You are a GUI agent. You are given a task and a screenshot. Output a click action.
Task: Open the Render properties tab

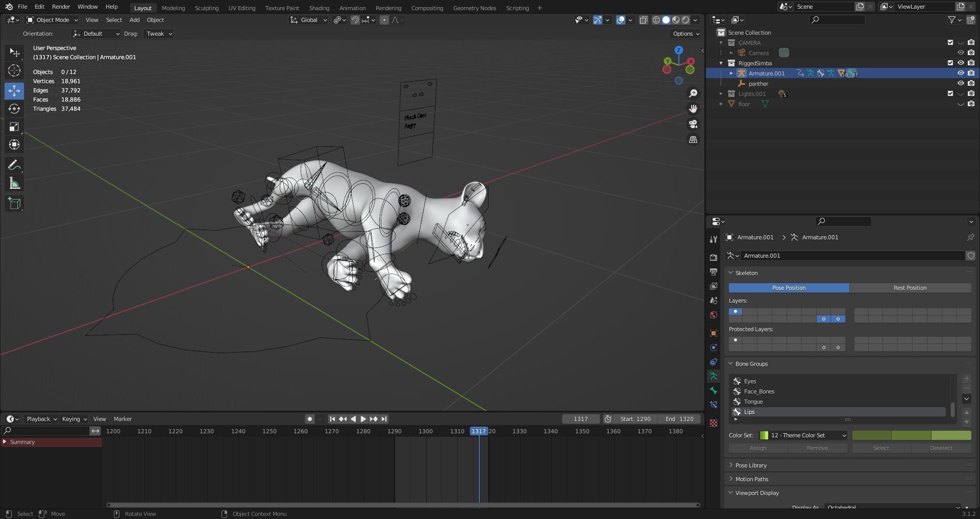714,258
